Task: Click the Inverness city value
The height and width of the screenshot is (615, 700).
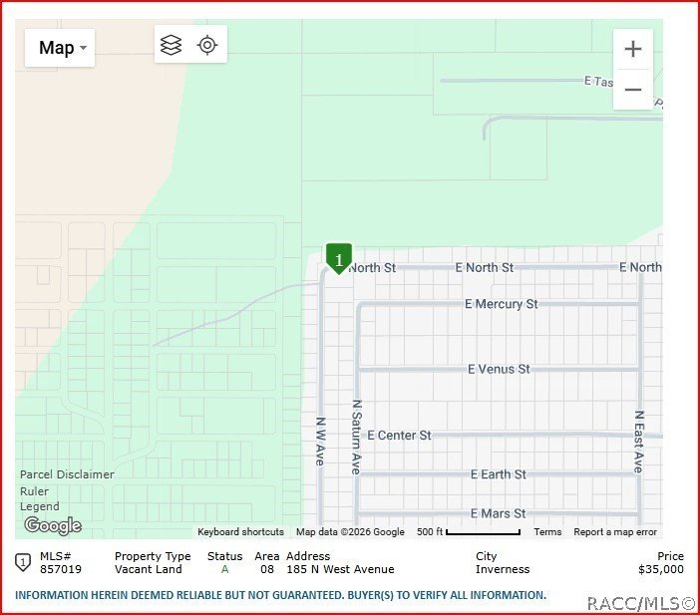Action: tap(503, 569)
